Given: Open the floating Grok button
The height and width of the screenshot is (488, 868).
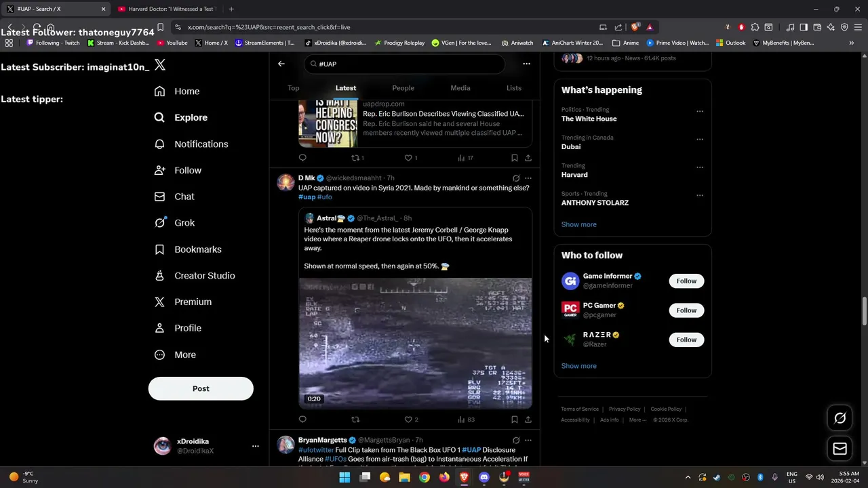Looking at the screenshot, I should [x=840, y=418].
